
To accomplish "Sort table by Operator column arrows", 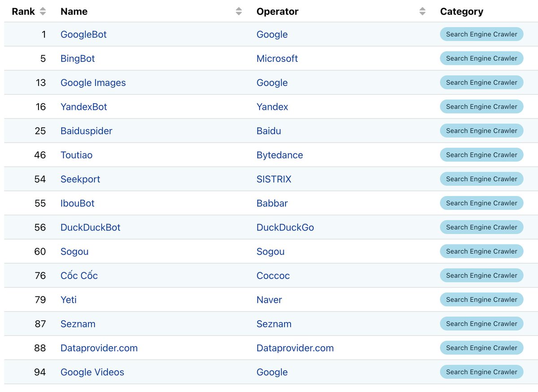I will (422, 12).
